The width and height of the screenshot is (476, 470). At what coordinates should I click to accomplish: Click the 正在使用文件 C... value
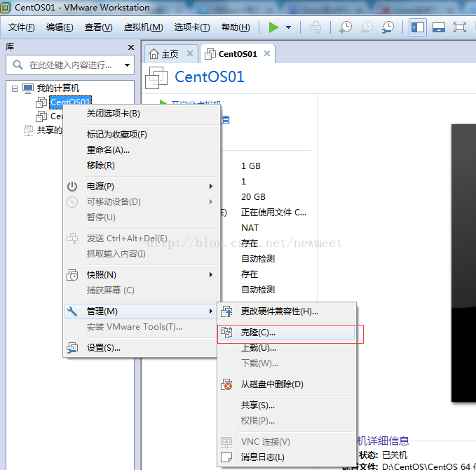pyautogui.click(x=273, y=213)
